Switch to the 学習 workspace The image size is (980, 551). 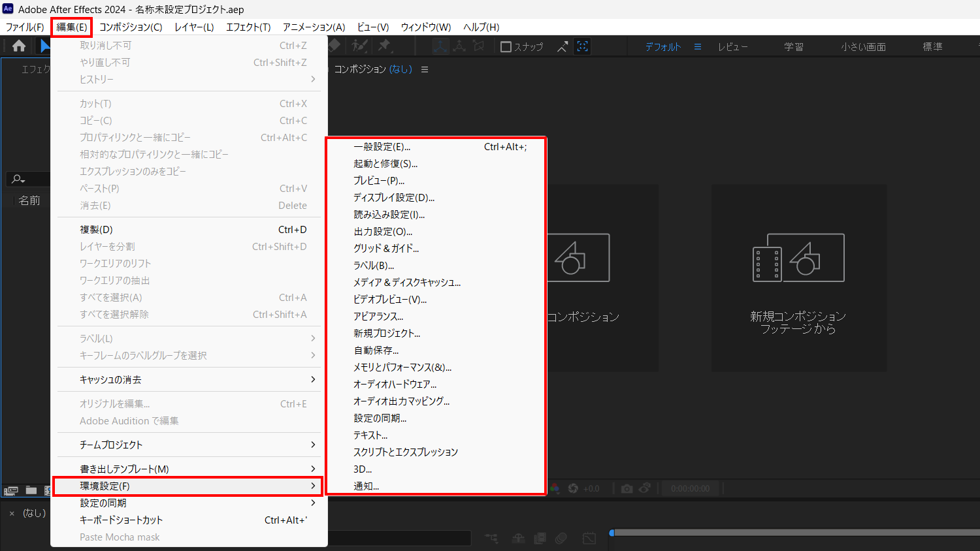[x=794, y=47]
